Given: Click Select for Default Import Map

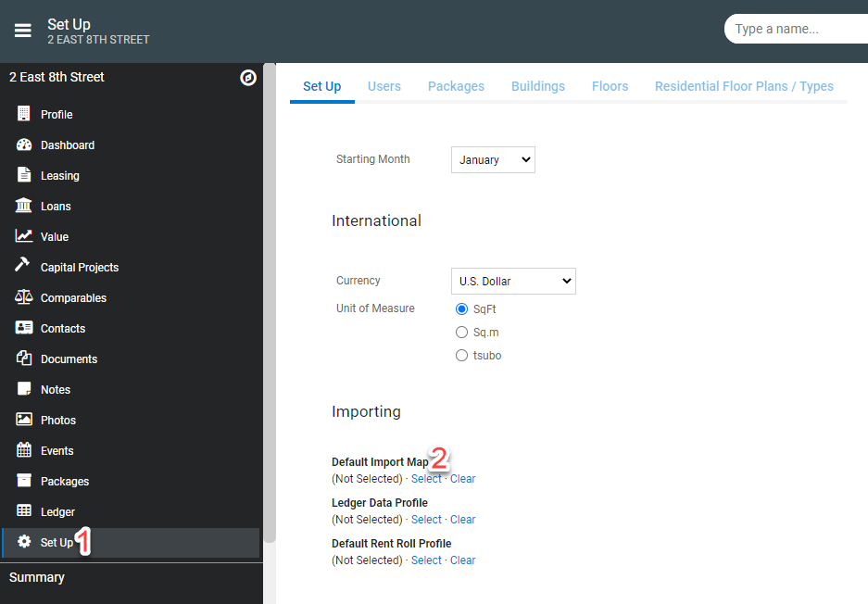Looking at the screenshot, I should pos(426,479).
